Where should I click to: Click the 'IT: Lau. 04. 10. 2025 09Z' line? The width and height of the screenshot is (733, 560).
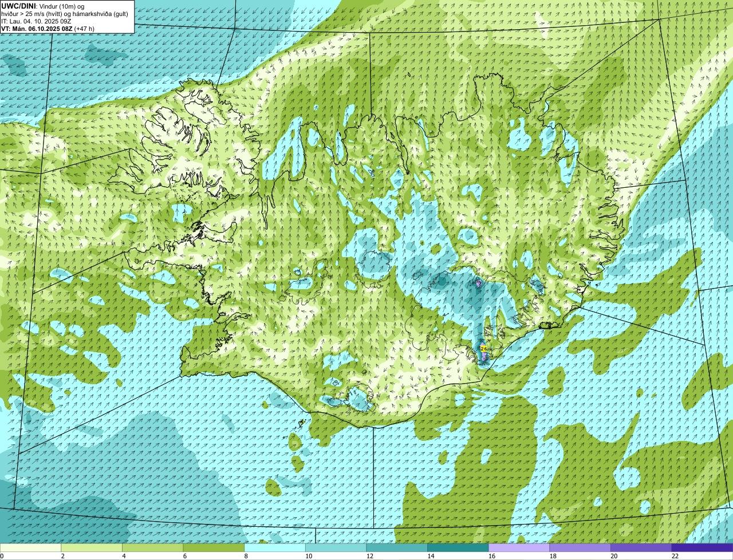pyautogui.click(x=37, y=21)
